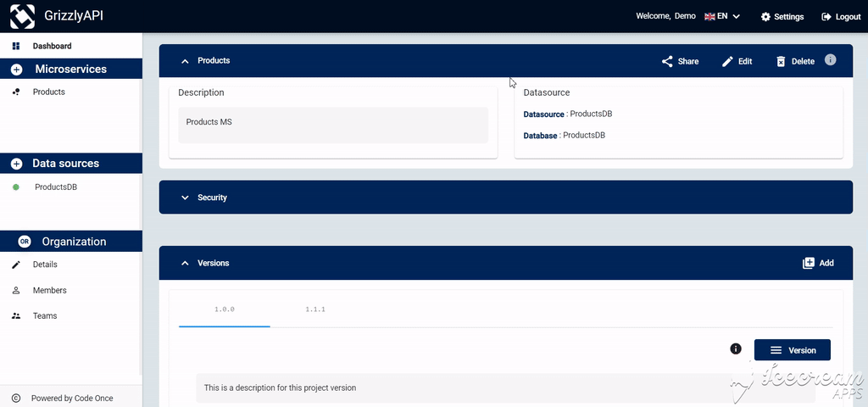The height and width of the screenshot is (407, 868).
Task: Click the info icon in Products header
Action: pos(831,60)
